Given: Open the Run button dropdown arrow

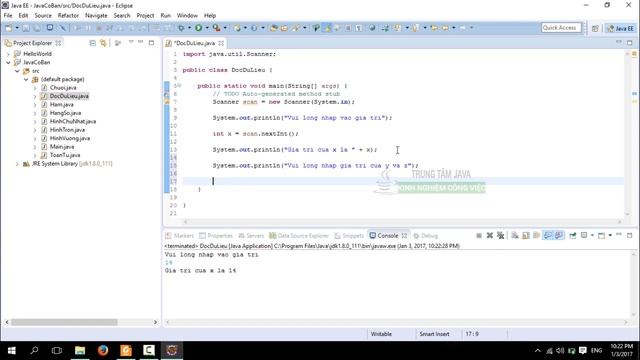Looking at the screenshot, I should tap(207, 28).
